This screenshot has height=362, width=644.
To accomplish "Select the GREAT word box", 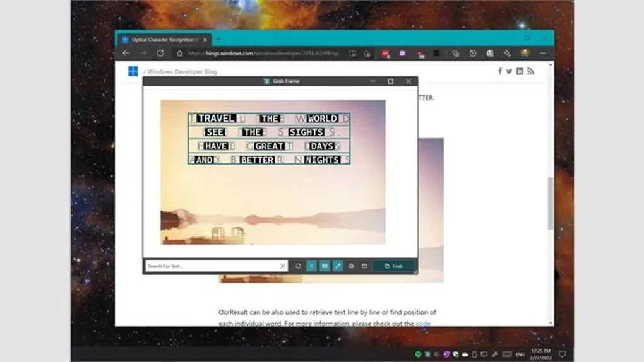I will (x=270, y=146).
